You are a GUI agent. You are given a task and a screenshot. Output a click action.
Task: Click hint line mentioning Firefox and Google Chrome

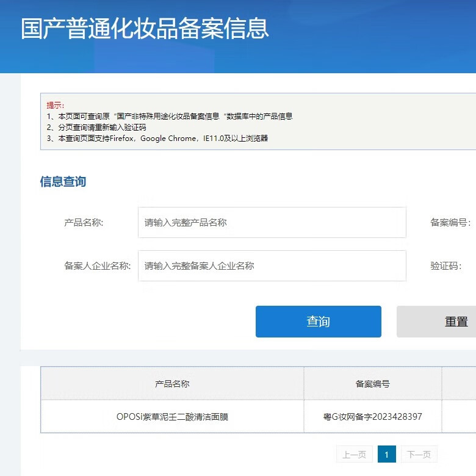pyautogui.click(x=157, y=139)
